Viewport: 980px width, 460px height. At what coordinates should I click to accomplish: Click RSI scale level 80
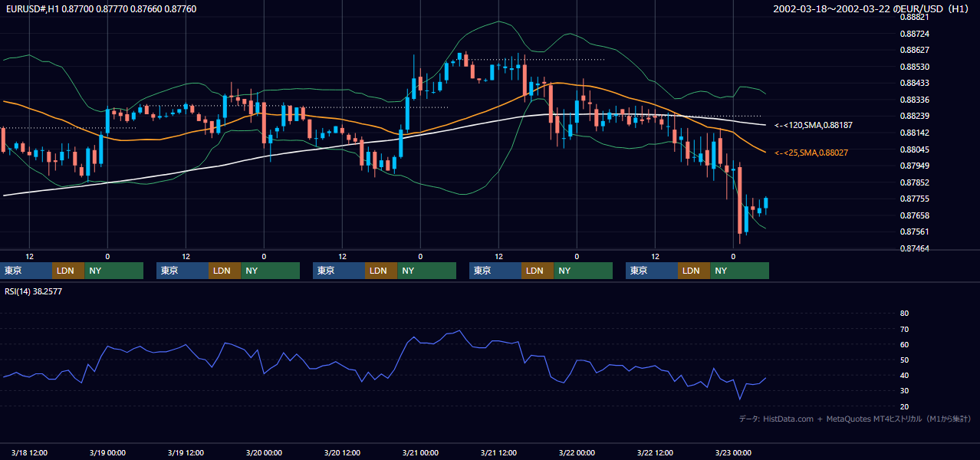pyautogui.click(x=904, y=314)
